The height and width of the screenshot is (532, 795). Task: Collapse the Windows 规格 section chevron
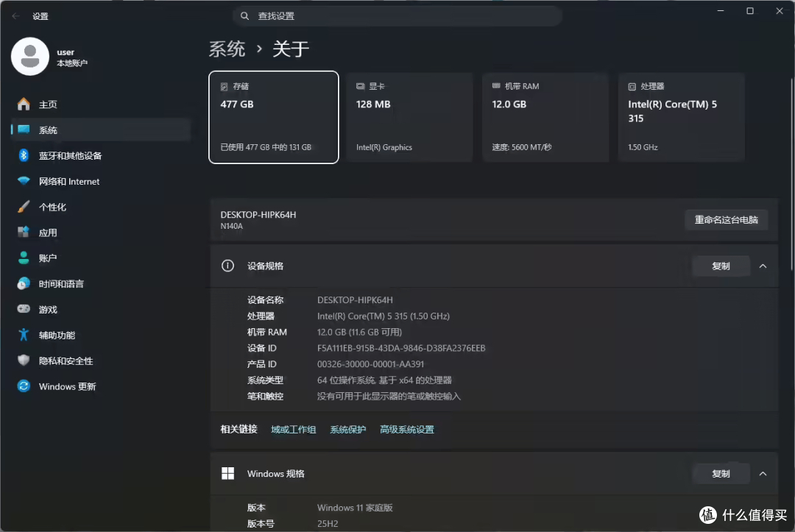click(x=763, y=474)
